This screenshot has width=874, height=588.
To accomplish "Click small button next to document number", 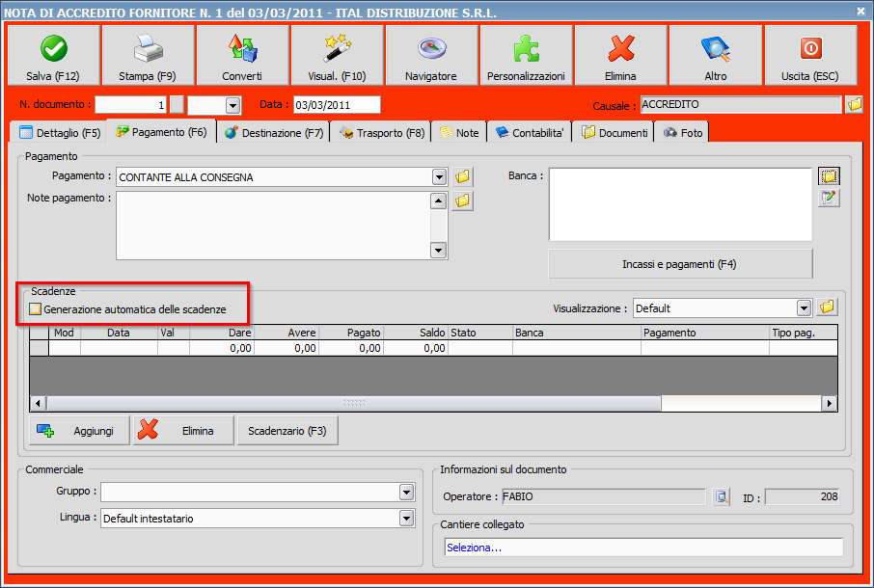I will pos(177,104).
